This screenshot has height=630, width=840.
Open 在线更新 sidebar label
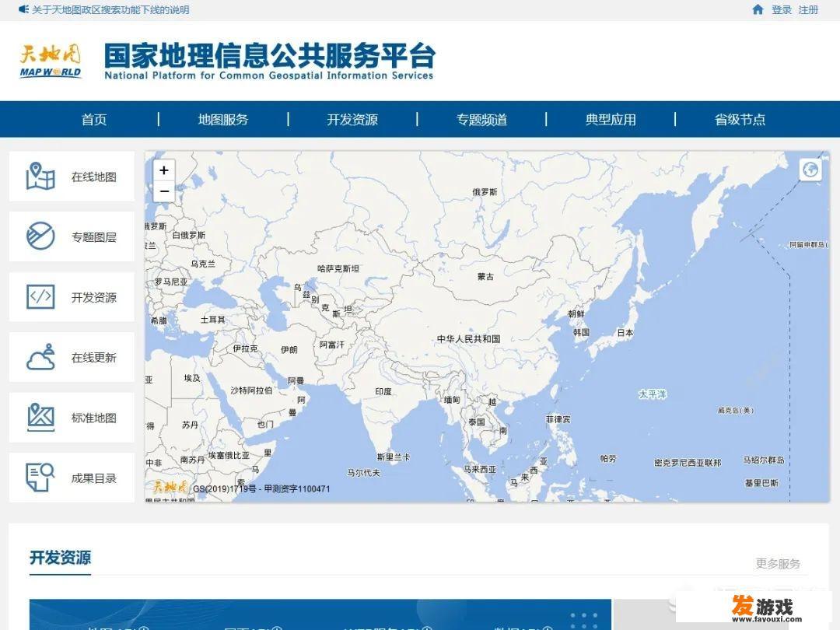coord(94,357)
